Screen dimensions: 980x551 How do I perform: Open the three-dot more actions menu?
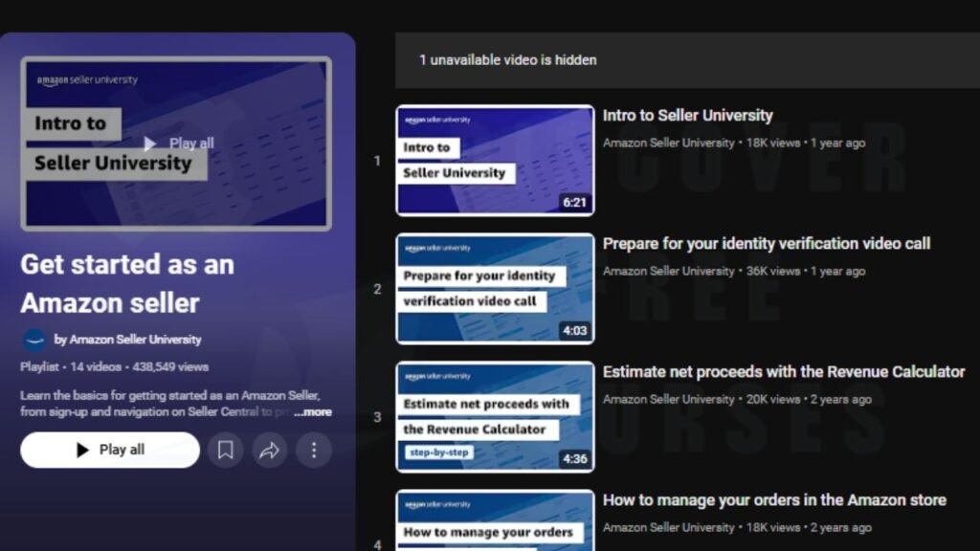pyautogui.click(x=314, y=450)
